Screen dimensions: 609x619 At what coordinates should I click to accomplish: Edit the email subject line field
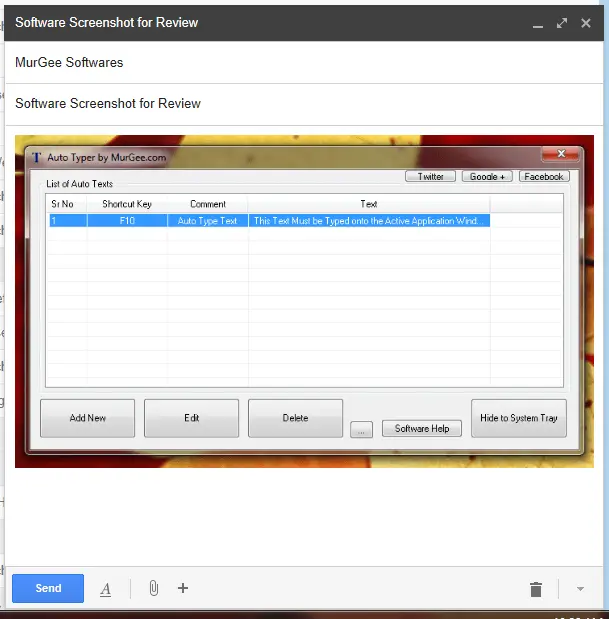point(300,103)
